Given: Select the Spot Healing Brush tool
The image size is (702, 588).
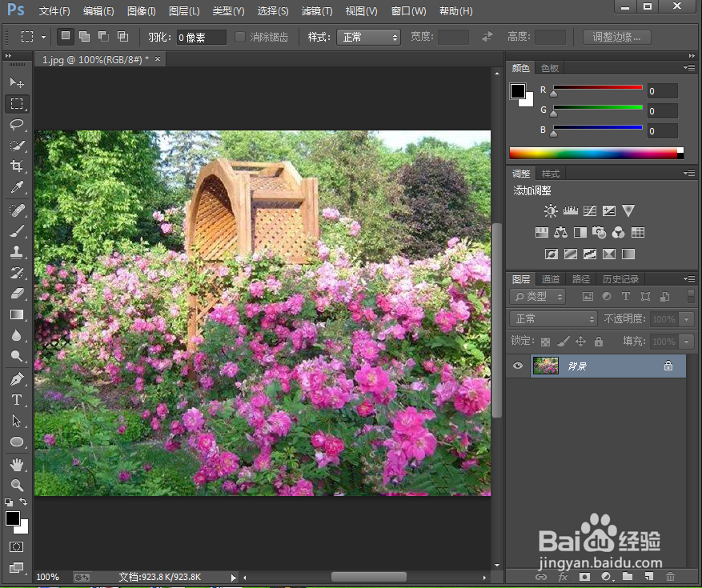Looking at the screenshot, I should [17, 210].
